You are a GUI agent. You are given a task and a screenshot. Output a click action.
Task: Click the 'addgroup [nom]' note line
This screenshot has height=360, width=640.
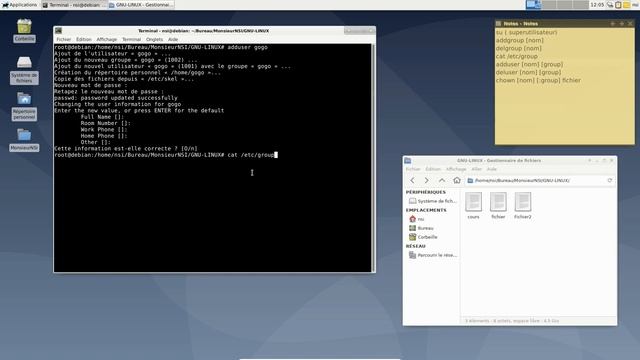(520, 40)
